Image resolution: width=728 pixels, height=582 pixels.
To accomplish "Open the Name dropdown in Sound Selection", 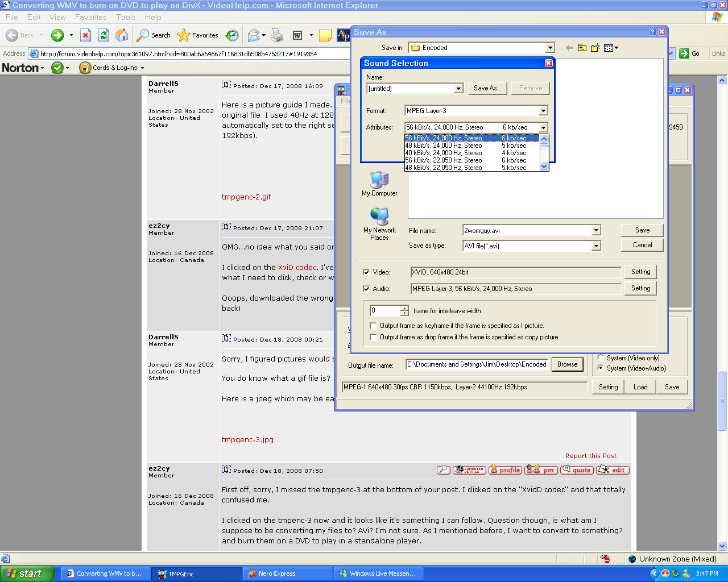I will [458, 89].
